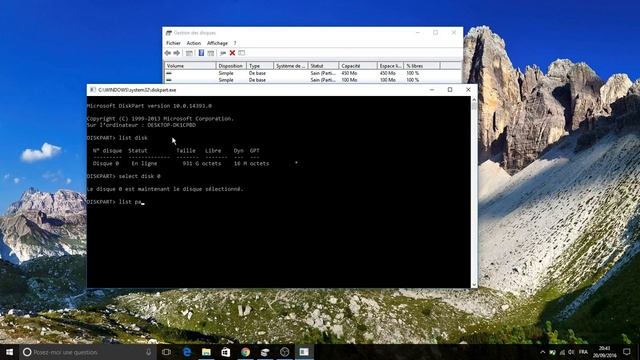Click the FRA language indicator

tap(583, 352)
